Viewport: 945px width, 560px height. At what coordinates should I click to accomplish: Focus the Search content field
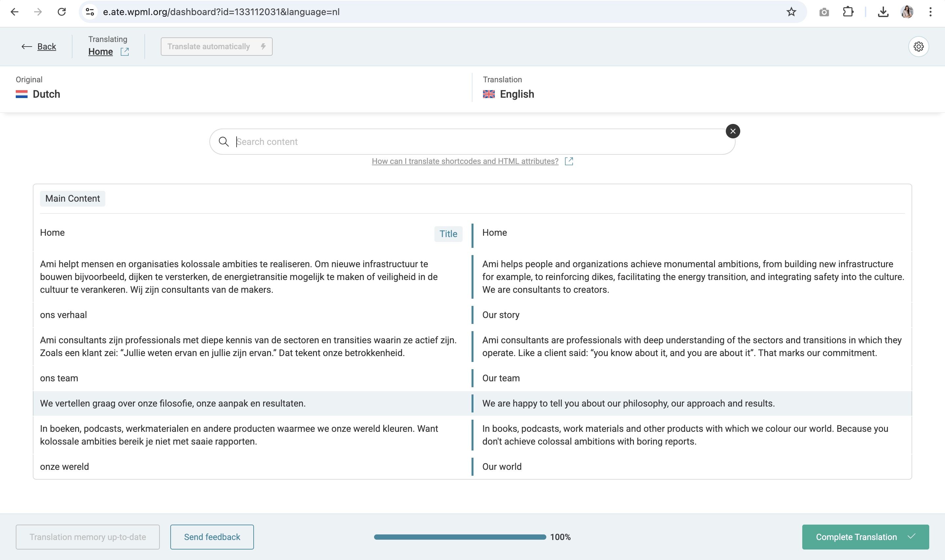pos(472,142)
